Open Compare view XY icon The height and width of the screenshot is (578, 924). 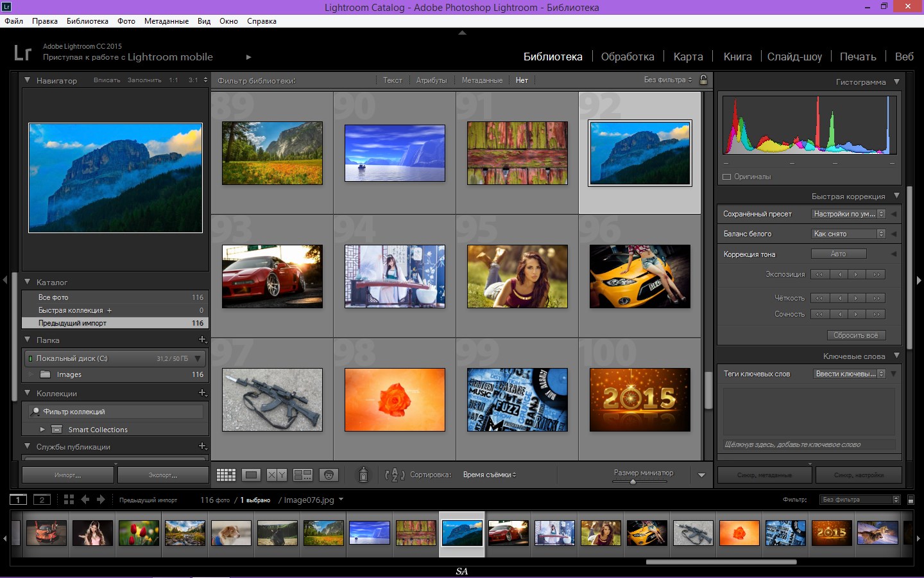click(x=277, y=475)
